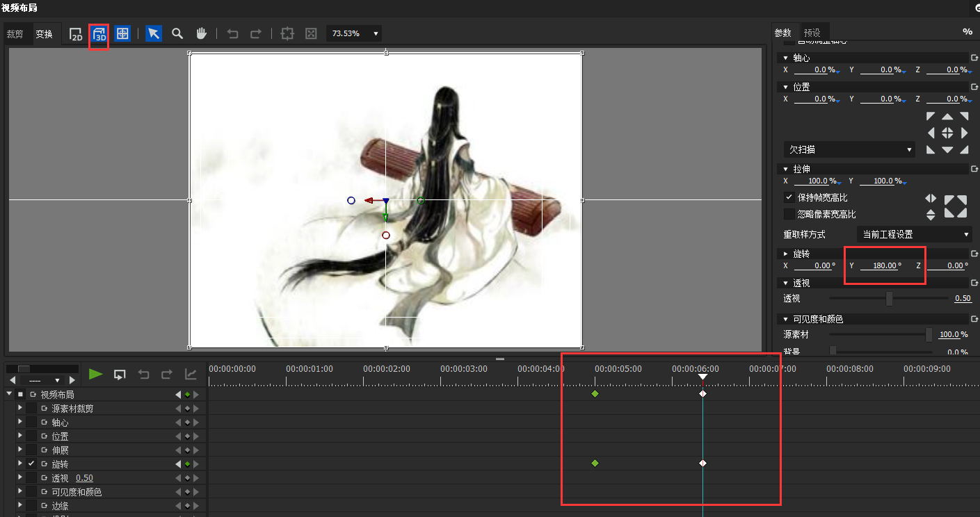Toggle percent unit button in parameters panel
Screen dimensions: 980x517
(967, 32)
